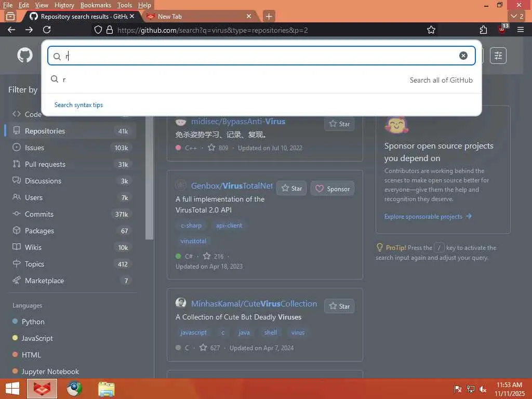Open the Windows Start button
This screenshot has height=399, width=532.
[x=12, y=389]
